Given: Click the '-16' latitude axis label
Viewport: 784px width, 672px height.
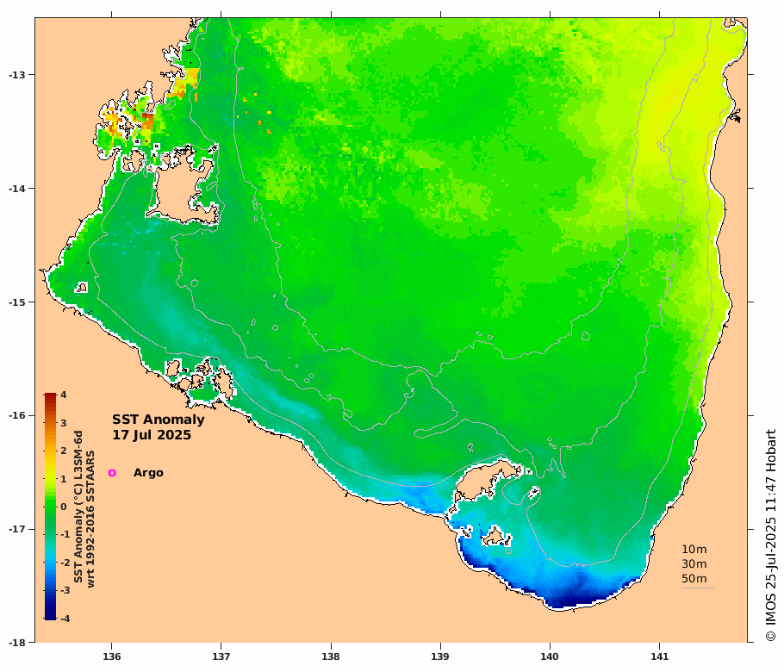Looking at the screenshot, I should coord(17,415).
